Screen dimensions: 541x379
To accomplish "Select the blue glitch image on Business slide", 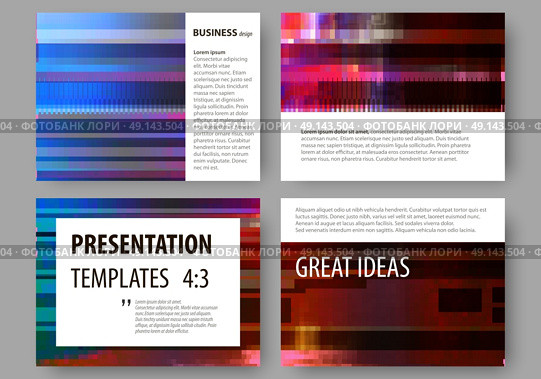I will click(111, 97).
